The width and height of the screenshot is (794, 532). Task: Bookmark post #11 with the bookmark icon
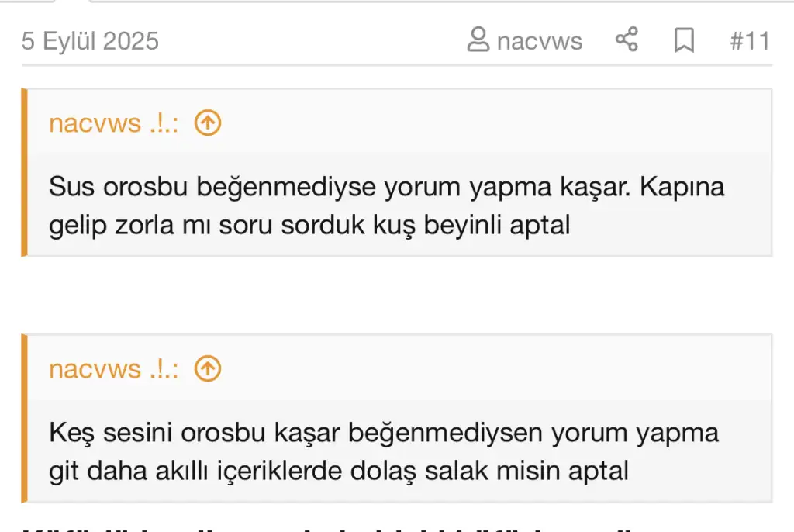coord(684,40)
